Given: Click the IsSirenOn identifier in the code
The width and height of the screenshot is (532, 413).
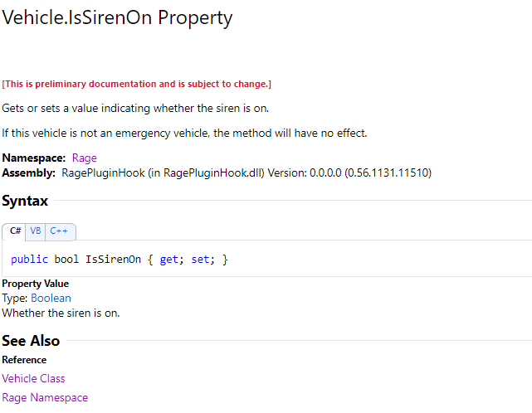Looking at the screenshot, I should pos(113,260).
